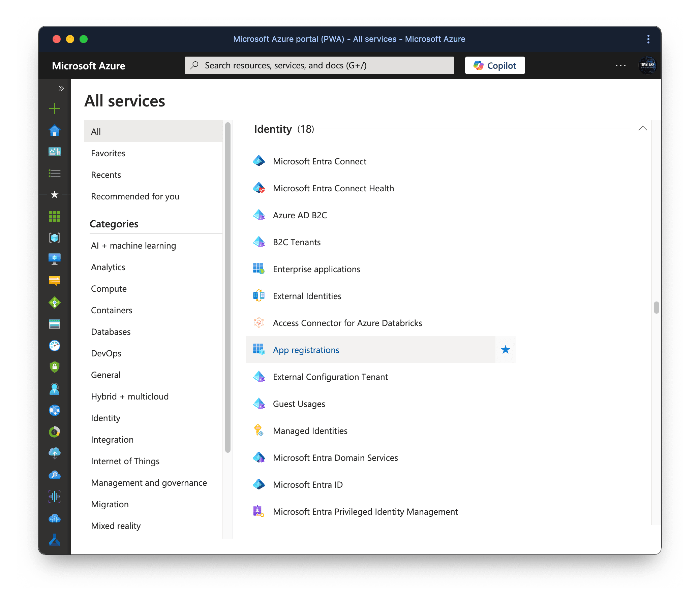Go to Home via the blue house icon
This screenshot has height=605, width=700.
coord(54,130)
